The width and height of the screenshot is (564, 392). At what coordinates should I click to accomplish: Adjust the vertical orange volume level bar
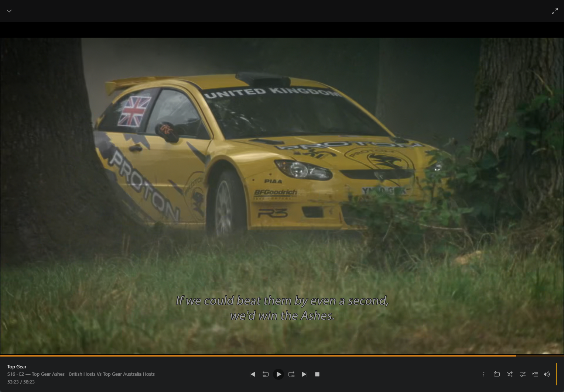[556, 374]
